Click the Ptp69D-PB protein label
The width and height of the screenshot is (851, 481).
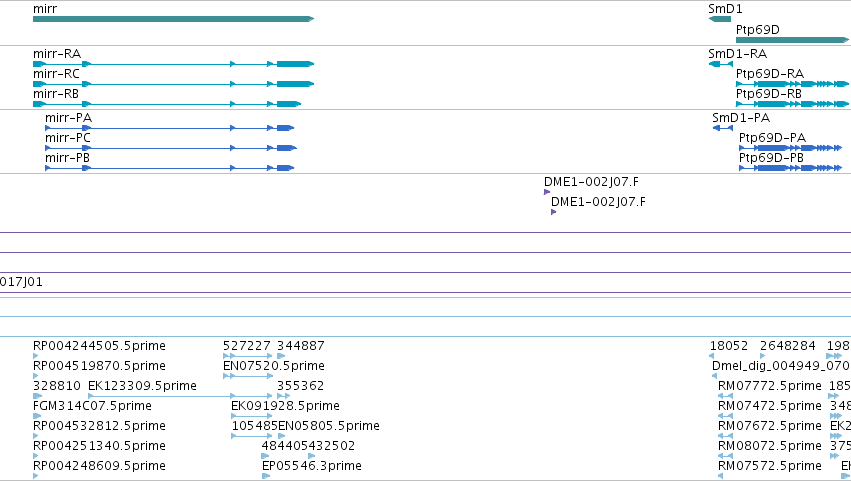pos(772,158)
